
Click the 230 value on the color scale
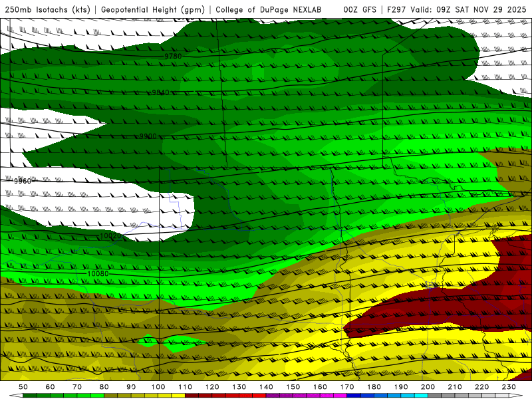pos(509,387)
